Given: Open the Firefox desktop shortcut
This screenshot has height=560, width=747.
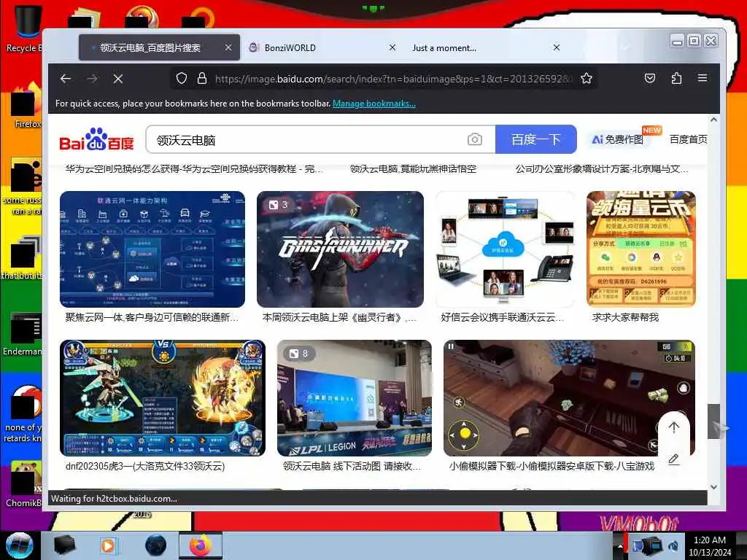Looking at the screenshot, I should click(x=26, y=106).
